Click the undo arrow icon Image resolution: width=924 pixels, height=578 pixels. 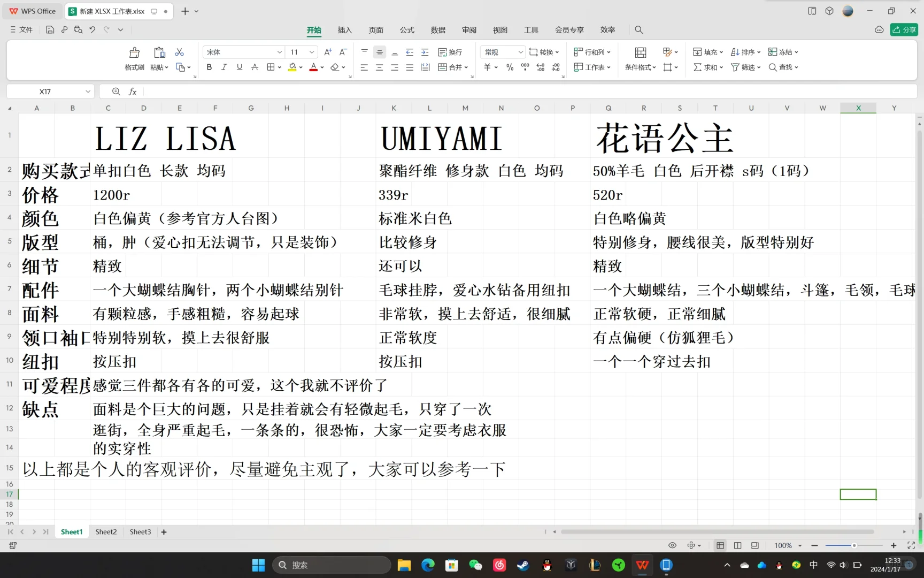tap(92, 30)
